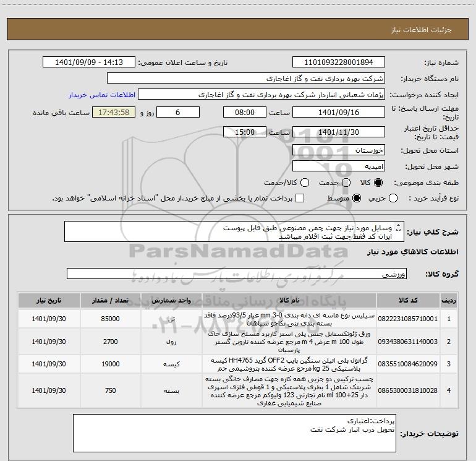The width and height of the screenshot is (476, 461).
Task: Click unit cell رول in row 2
Action: pos(171,342)
